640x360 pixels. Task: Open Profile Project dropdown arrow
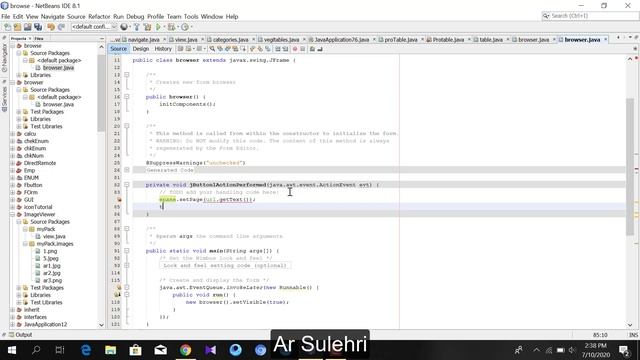click(x=191, y=27)
